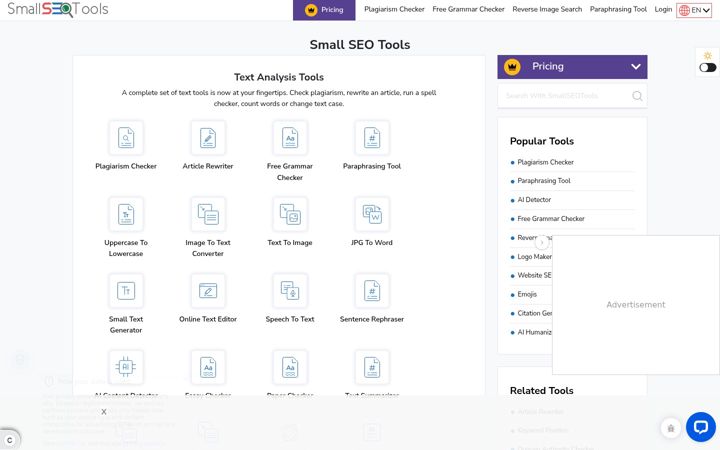Toggle the dark mode switch

(x=708, y=68)
